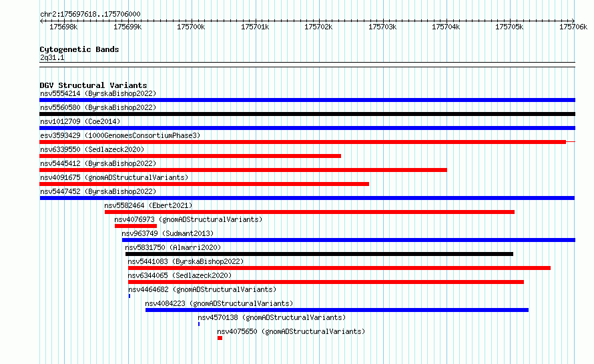
Task: Click the nsv5560580 (ByrskaBishop2022) label
Action: point(98,107)
